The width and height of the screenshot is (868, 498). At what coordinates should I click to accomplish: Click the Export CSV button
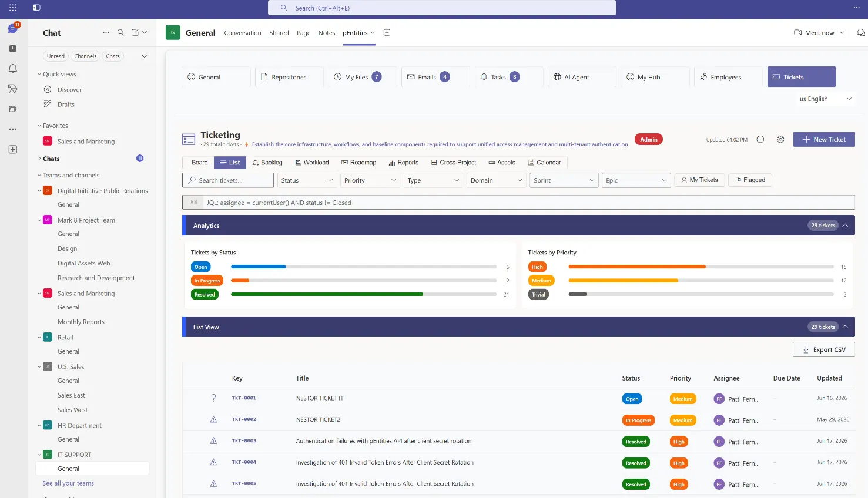point(824,350)
